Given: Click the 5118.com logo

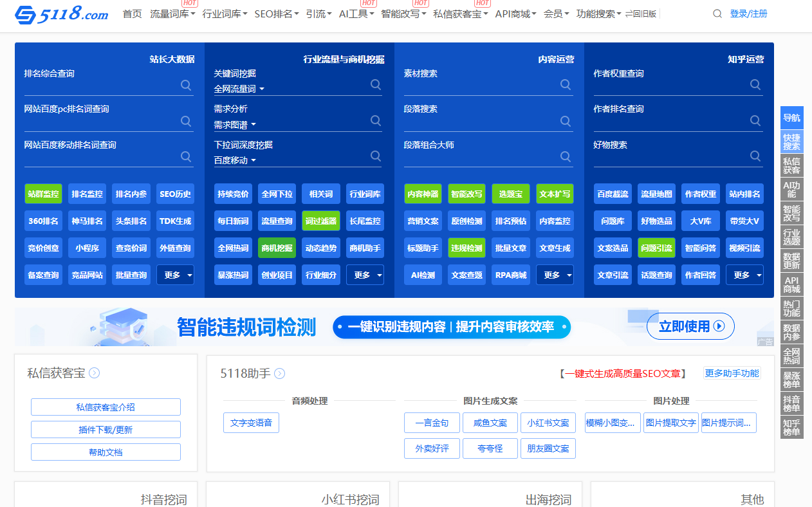Looking at the screenshot, I should pos(62,14).
